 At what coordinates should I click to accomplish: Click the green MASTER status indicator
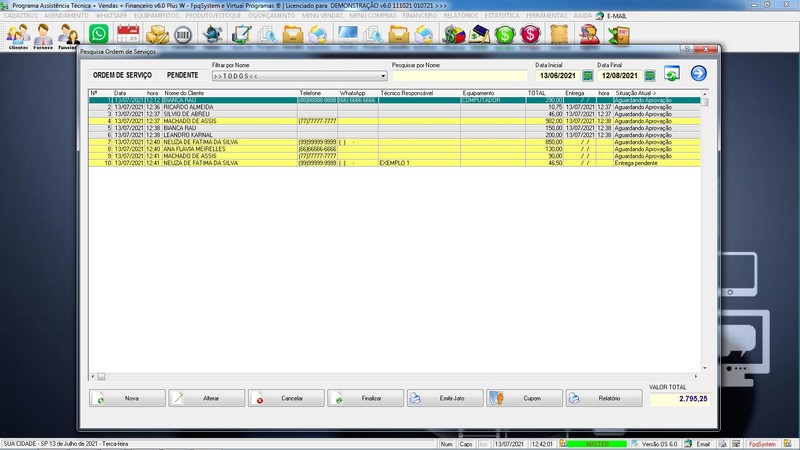pyautogui.click(x=596, y=444)
